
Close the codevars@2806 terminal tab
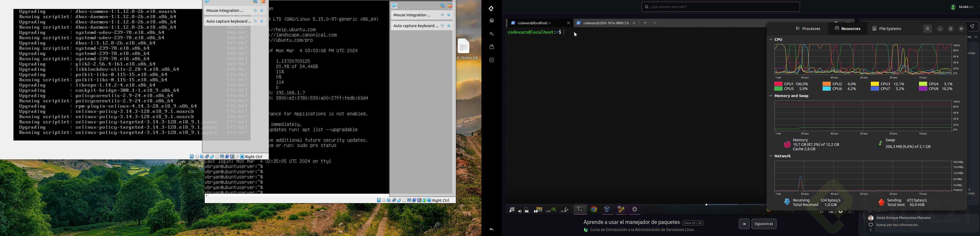pos(634,23)
